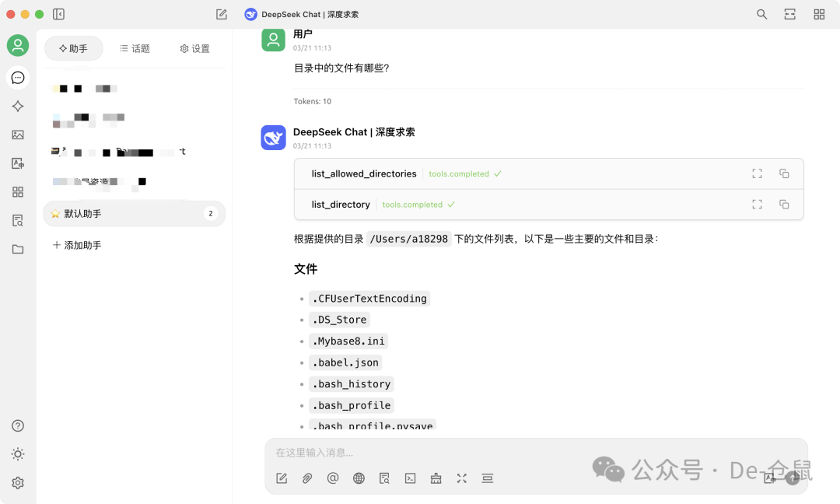
Task: Toggle expanded input with the fullscreen icon
Action: 461,478
